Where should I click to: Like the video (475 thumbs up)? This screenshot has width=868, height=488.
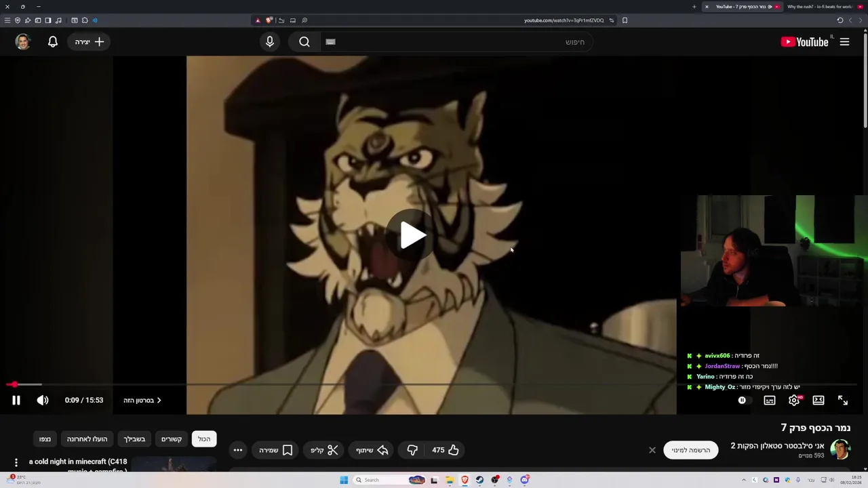tap(446, 450)
